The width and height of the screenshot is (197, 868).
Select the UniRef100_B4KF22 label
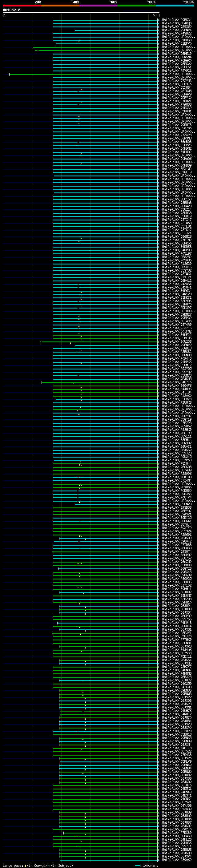(x=176, y=335)
